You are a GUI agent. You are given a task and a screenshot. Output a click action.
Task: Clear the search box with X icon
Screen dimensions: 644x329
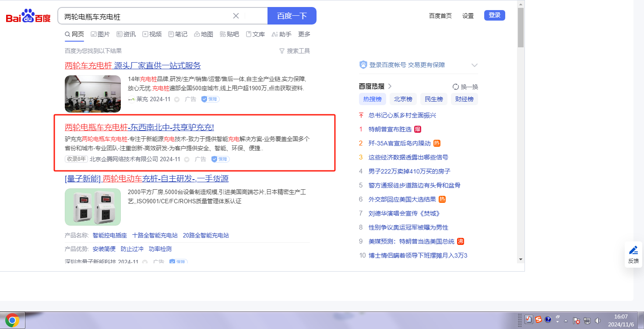point(236,16)
